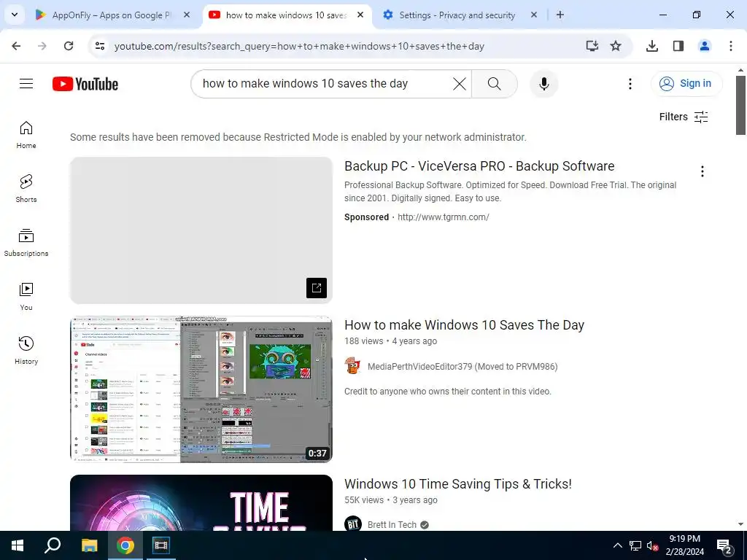
Task: Reload the current page
Action: [x=69, y=46]
